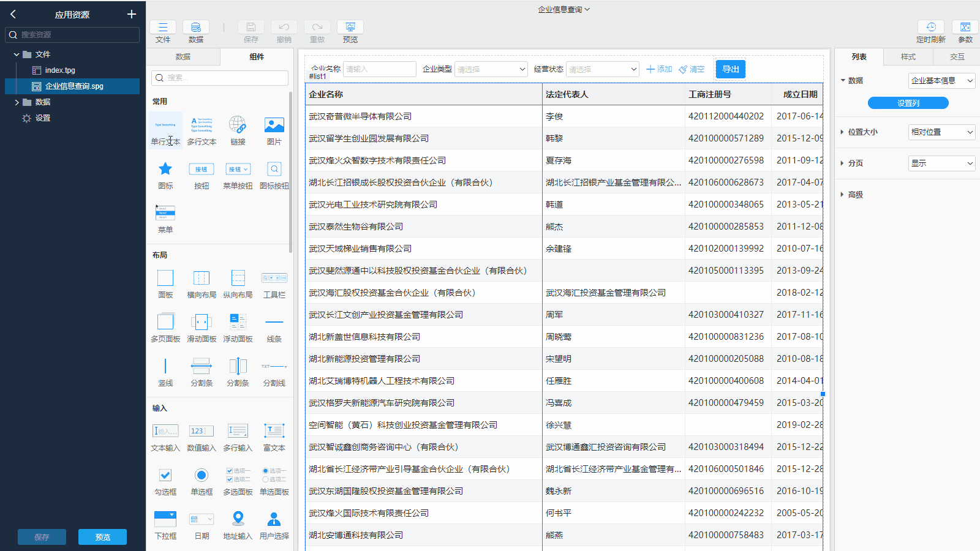Open the 企业类型 dropdown
980x551 pixels.
pos(491,69)
